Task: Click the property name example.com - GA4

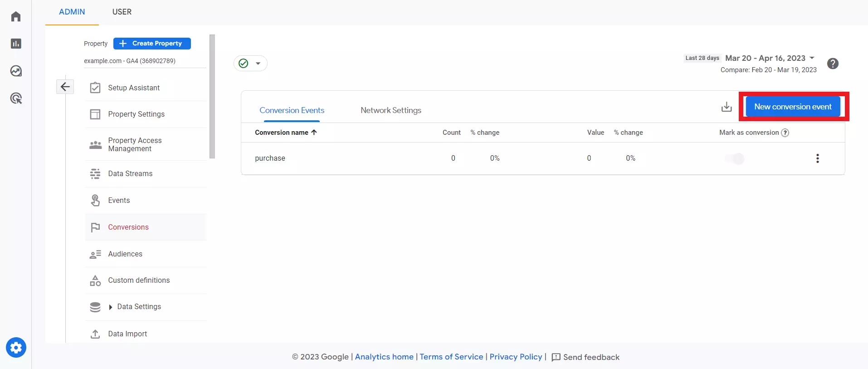Action: 130,61
